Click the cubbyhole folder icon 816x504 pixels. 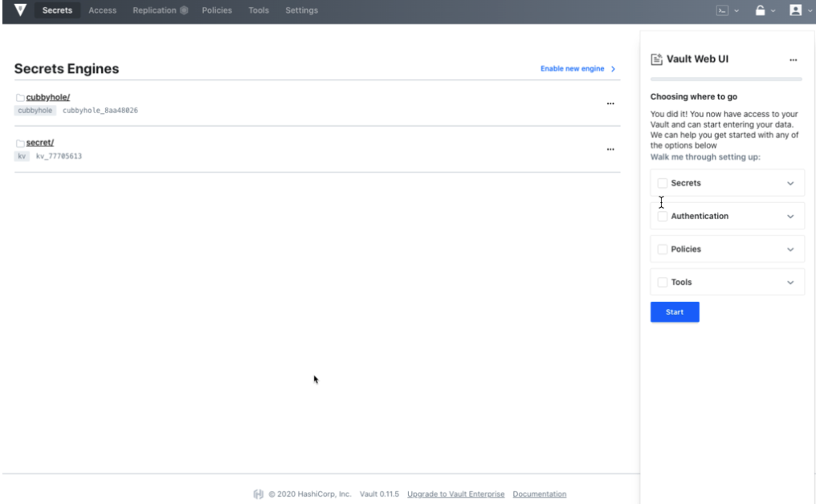pyautogui.click(x=20, y=97)
